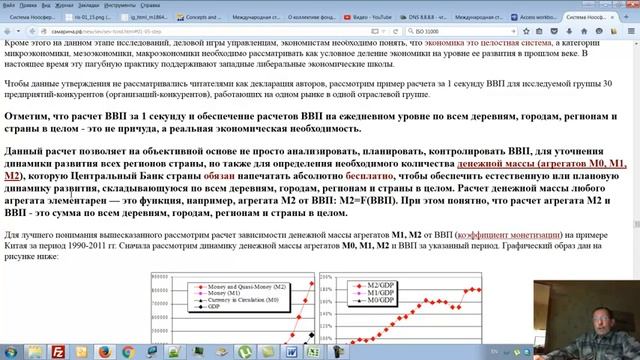Click the red бесплатно link
This screenshot has height=360, width=640.
pos(369,176)
